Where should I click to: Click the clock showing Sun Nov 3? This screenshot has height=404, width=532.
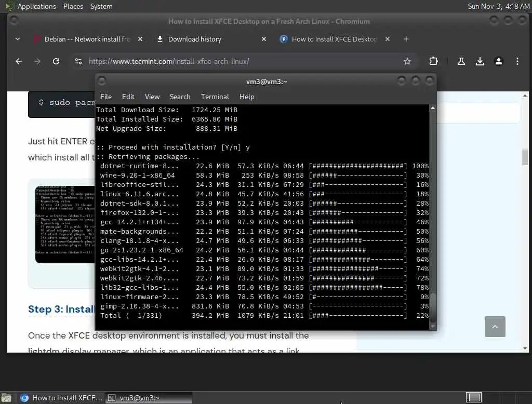point(498,6)
